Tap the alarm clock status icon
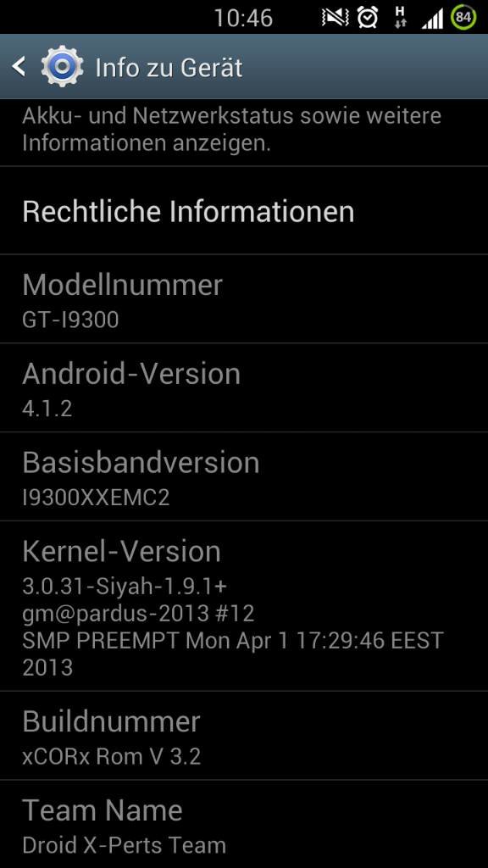This screenshot has width=488, height=868. click(368, 18)
